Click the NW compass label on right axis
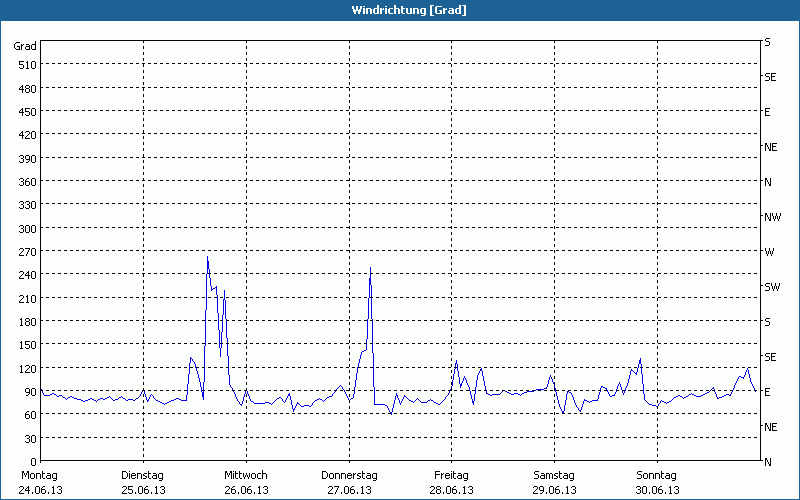 [x=771, y=217]
